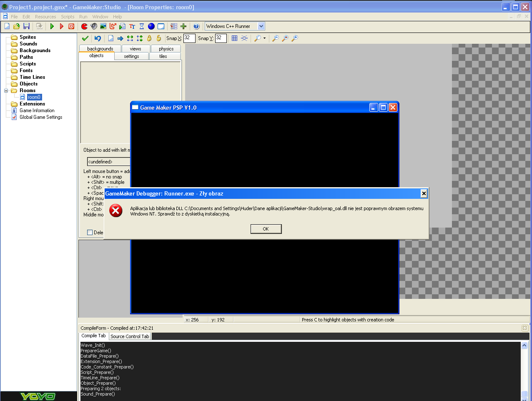Click the red Debug run arrow
The height and width of the screenshot is (401, 532).
pyautogui.click(x=62, y=26)
